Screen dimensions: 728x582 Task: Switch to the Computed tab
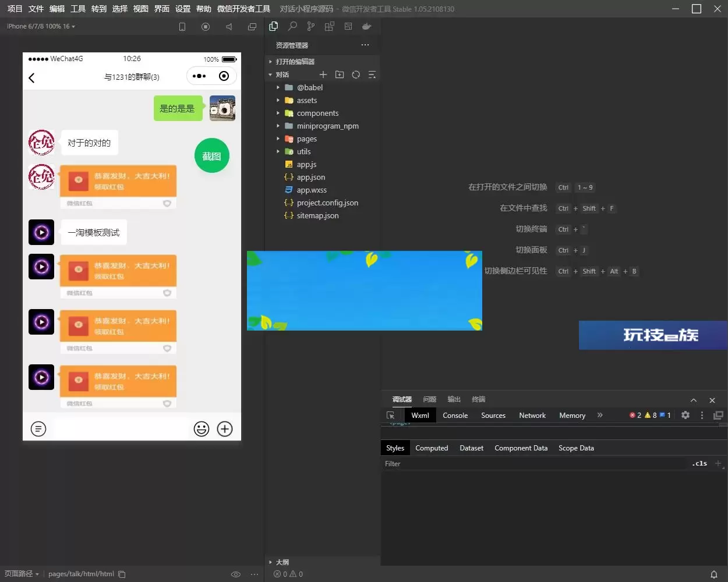[x=432, y=448]
